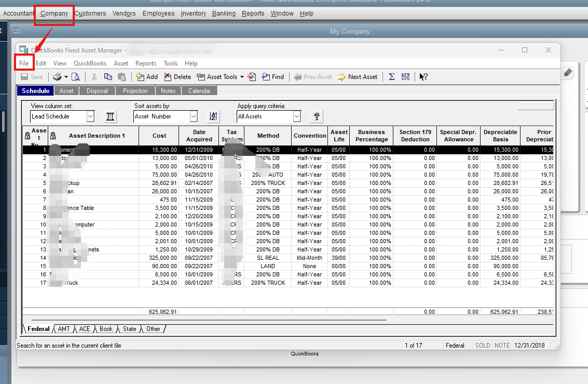Open the Company menu in QuickBooks
Screen dimensions: 588x384
pos(54,14)
